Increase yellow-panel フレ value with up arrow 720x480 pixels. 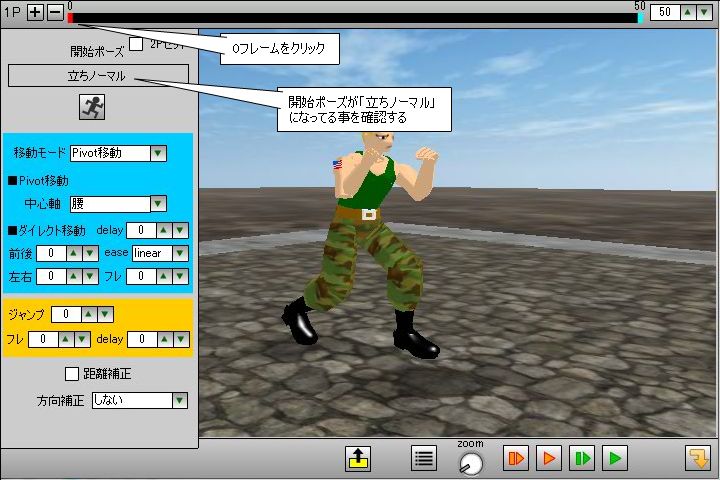(x=66, y=339)
